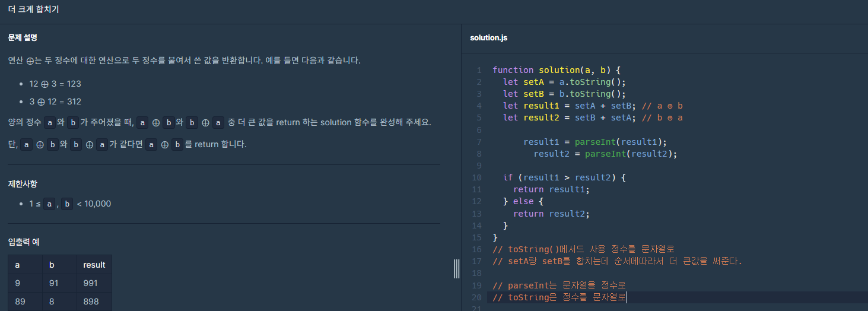Click the code line 'if (result1 > result2) {'
The height and width of the screenshot is (311, 868).
pos(564,177)
